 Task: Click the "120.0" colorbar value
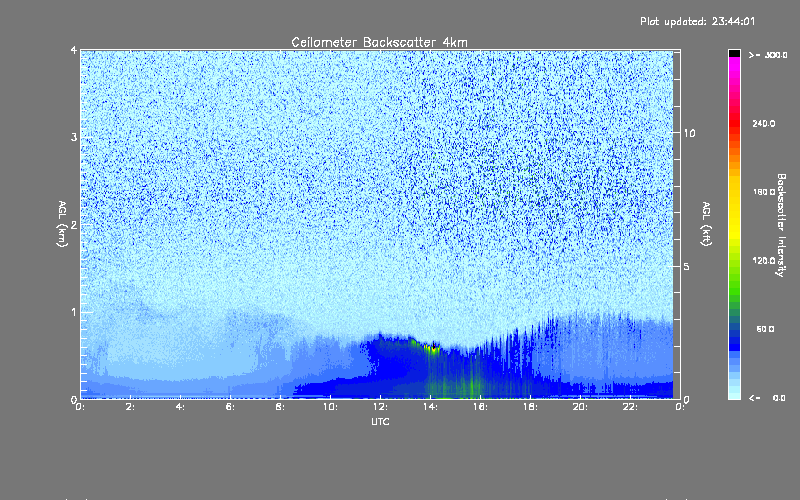(764, 260)
